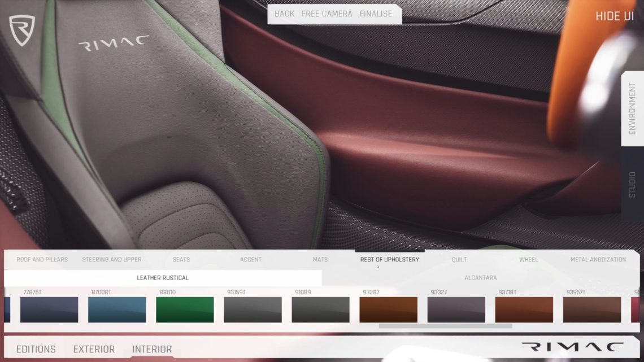Hide the interface with HIDE UI
This screenshot has width=644, height=362.
tap(615, 16)
